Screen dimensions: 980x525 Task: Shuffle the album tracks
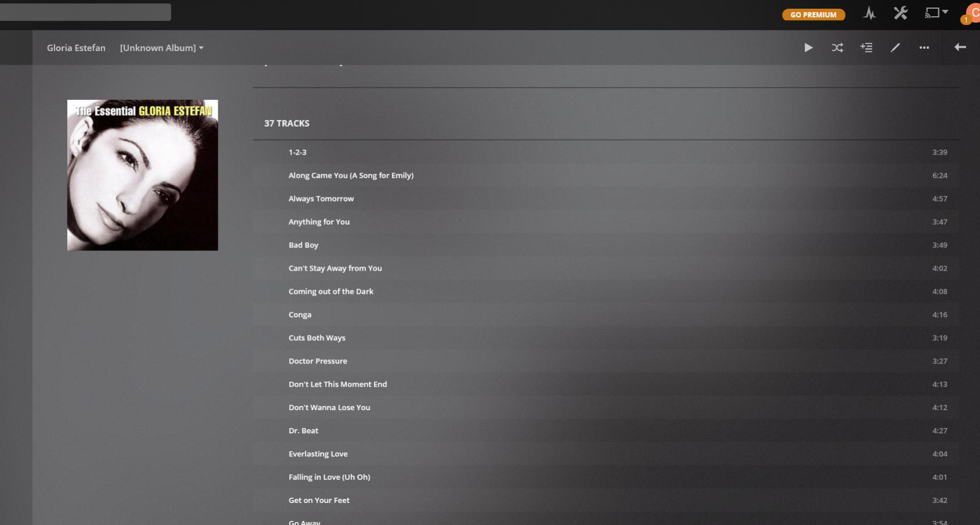[837, 48]
